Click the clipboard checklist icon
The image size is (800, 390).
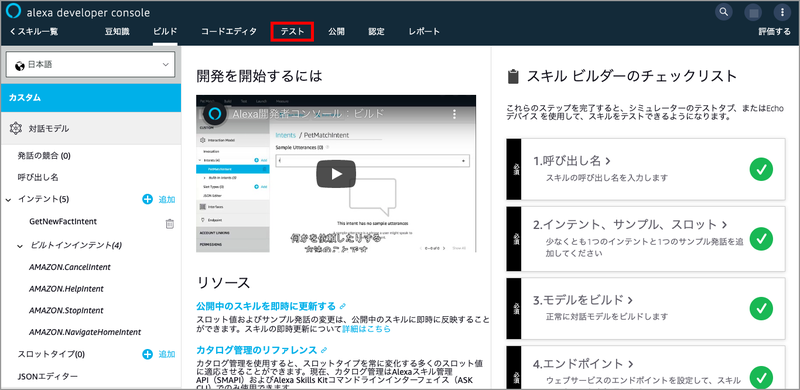tap(513, 77)
